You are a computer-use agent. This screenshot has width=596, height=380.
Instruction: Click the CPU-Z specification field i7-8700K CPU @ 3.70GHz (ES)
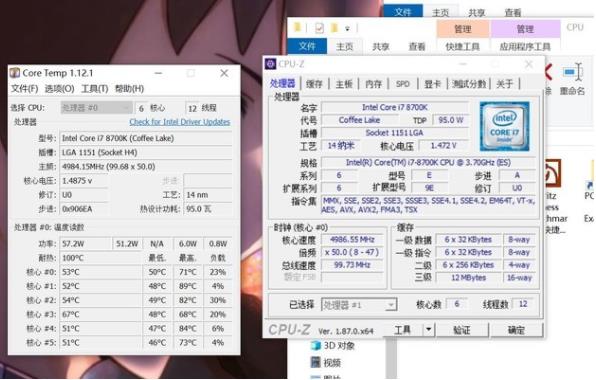428,163
